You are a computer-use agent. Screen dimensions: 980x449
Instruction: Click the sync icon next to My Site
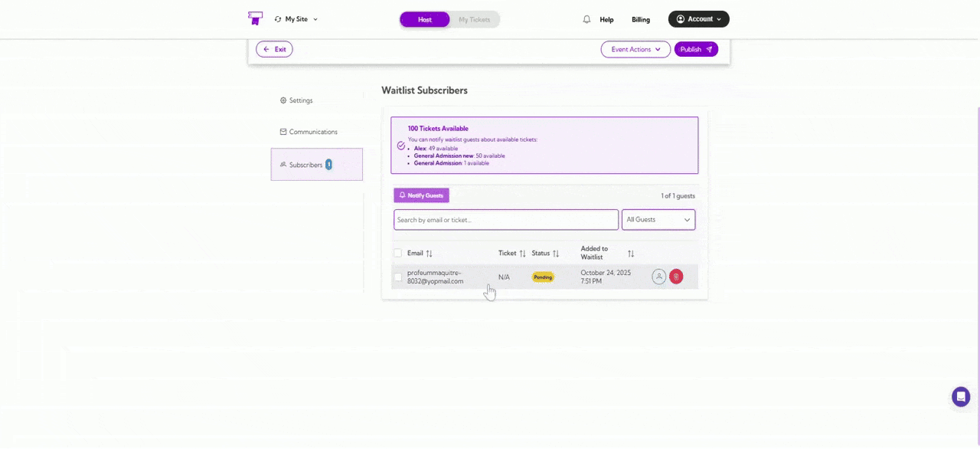pyautogui.click(x=278, y=19)
